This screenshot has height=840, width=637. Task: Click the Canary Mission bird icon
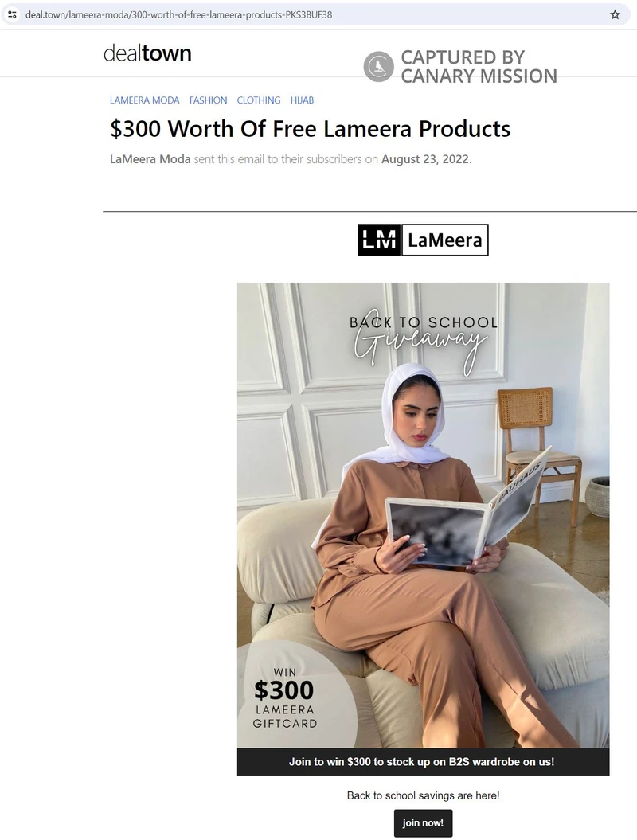[379, 66]
